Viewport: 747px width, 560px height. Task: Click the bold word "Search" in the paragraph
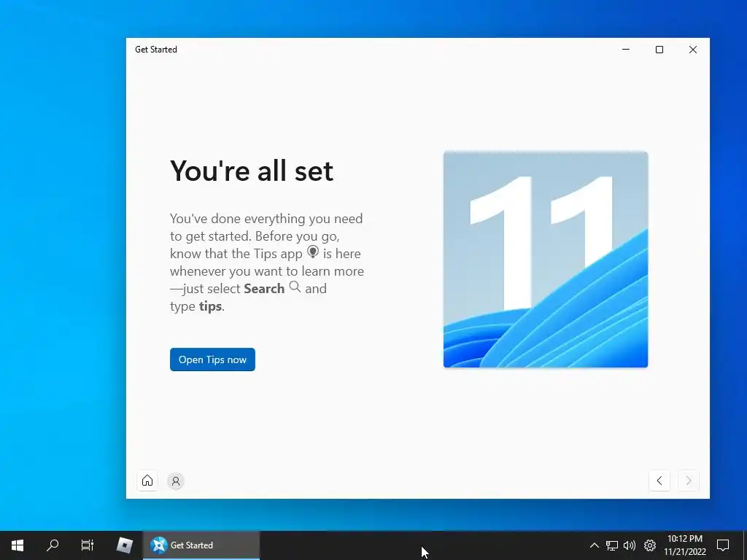point(264,289)
